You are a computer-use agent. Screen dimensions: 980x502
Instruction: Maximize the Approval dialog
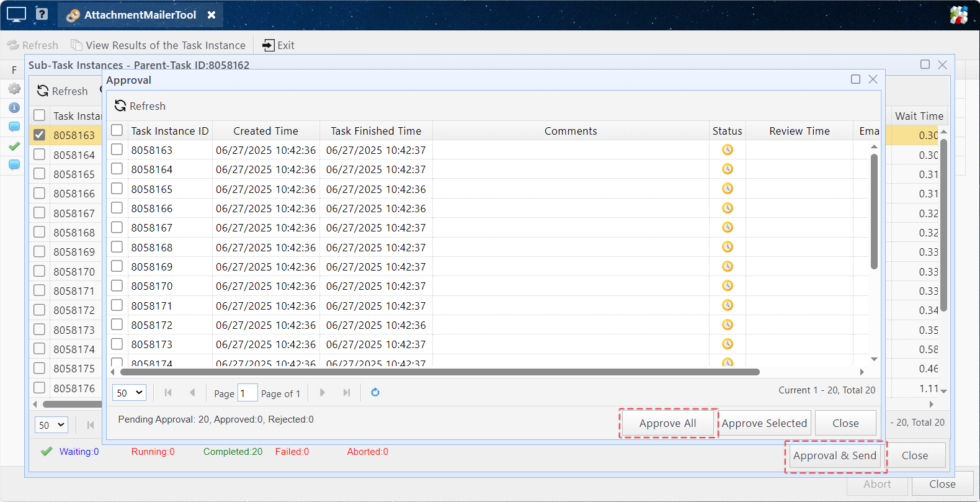pos(855,79)
